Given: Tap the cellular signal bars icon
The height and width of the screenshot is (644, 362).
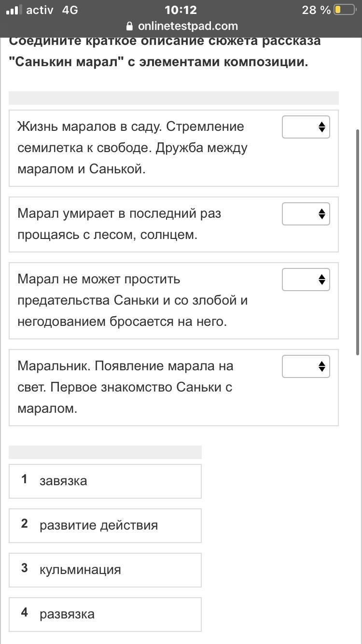Looking at the screenshot, I should click(x=13, y=10).
